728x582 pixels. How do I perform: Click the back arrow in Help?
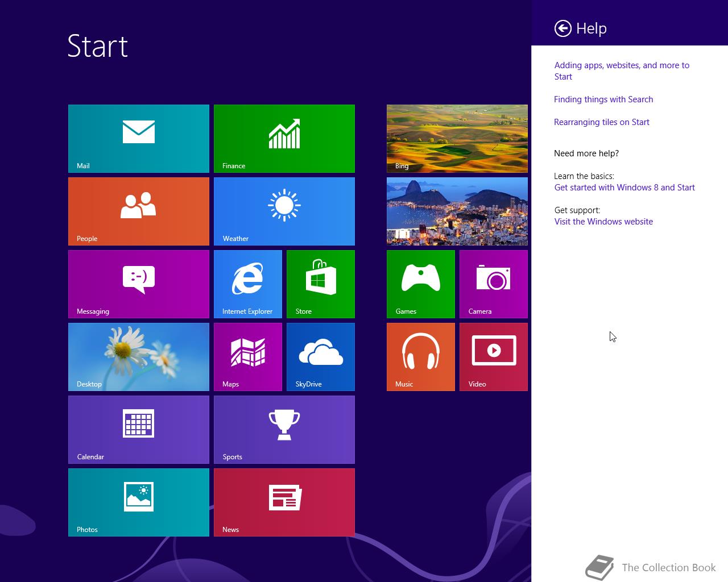click(x=563, y=28)
